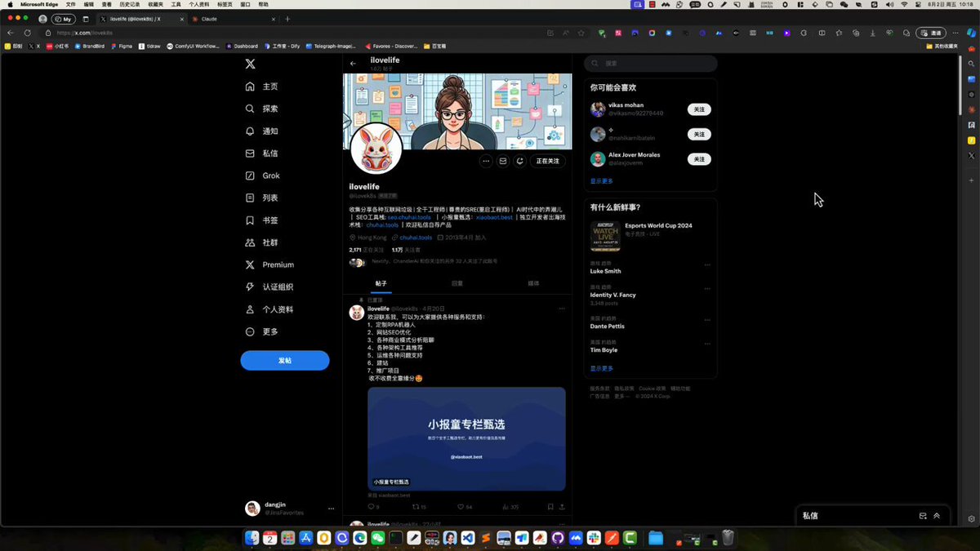Open Dashboard bookmark in favorites bar
Image resolution: width=980 pixels, height=551 pixels.
click(243, 47)
